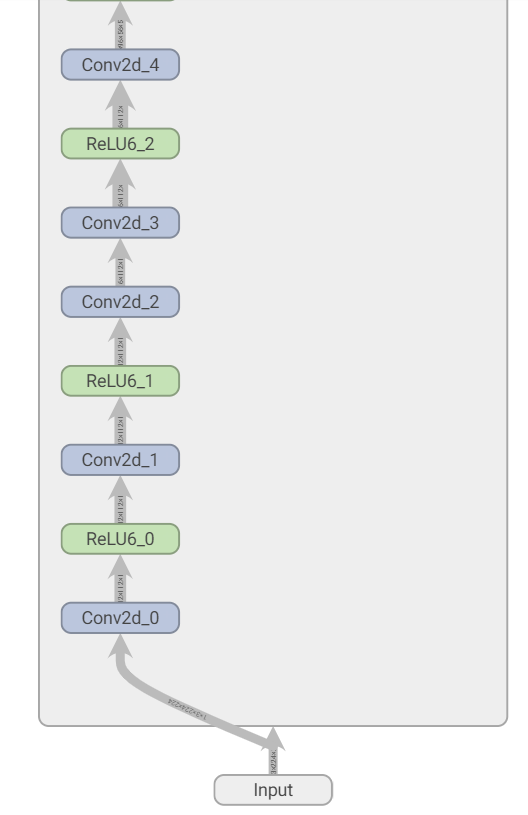The image size is (528, 815).
Task: Click the ReLU6_0 node
Action: [120, 539]
